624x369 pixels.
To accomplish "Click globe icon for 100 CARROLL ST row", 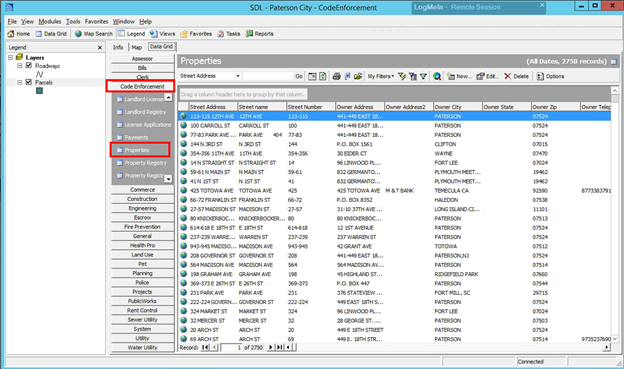I will coord(183,125).
